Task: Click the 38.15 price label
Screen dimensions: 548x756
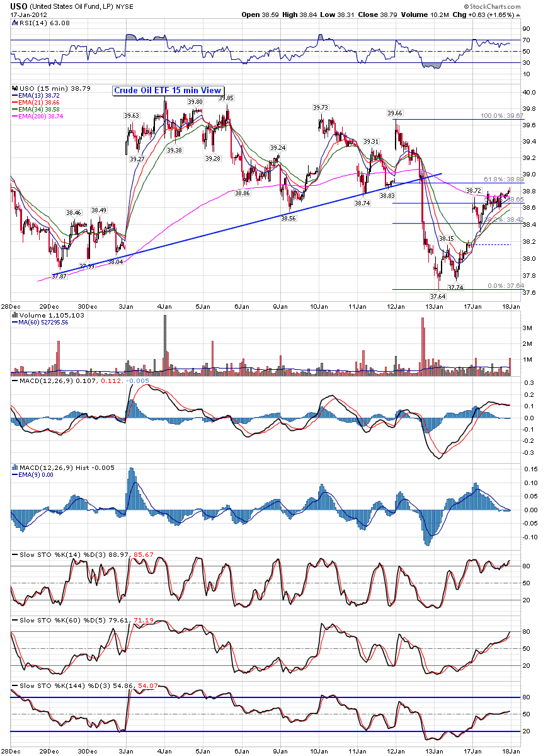Action: click(x=447, y=239)
